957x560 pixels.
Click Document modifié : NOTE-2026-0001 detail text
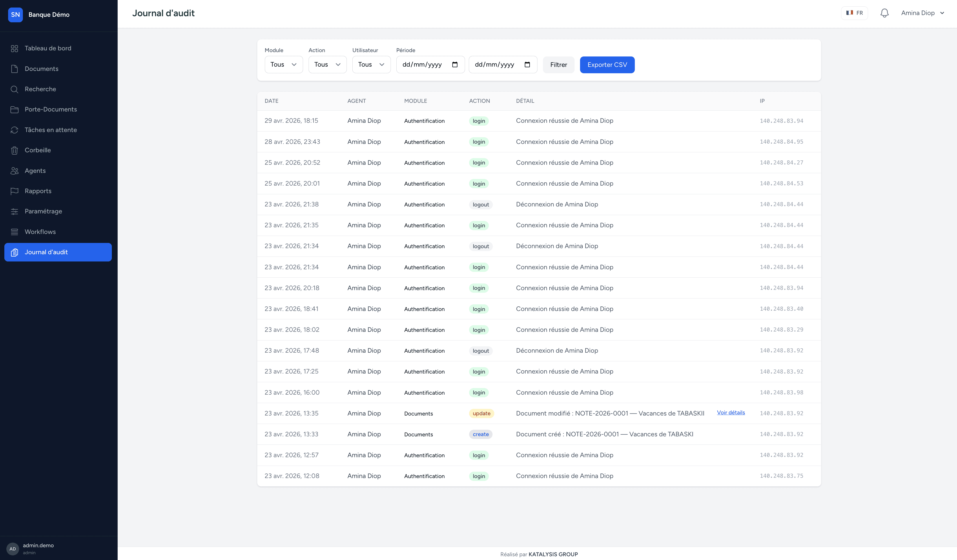pos(610,413)
